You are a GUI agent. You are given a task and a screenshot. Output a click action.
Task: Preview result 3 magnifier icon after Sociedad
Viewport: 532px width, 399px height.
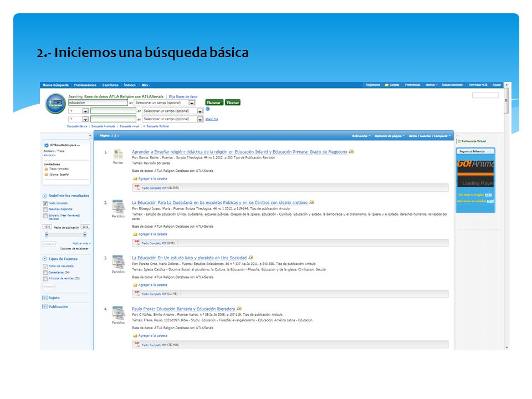pos(250,258)
